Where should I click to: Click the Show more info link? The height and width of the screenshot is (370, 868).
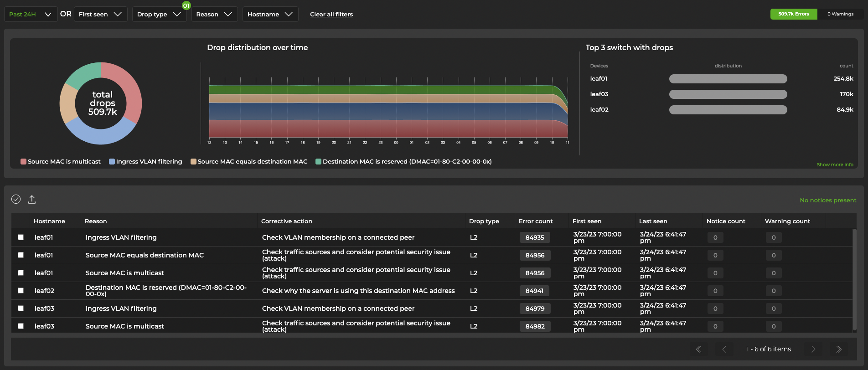click(835, 165)
